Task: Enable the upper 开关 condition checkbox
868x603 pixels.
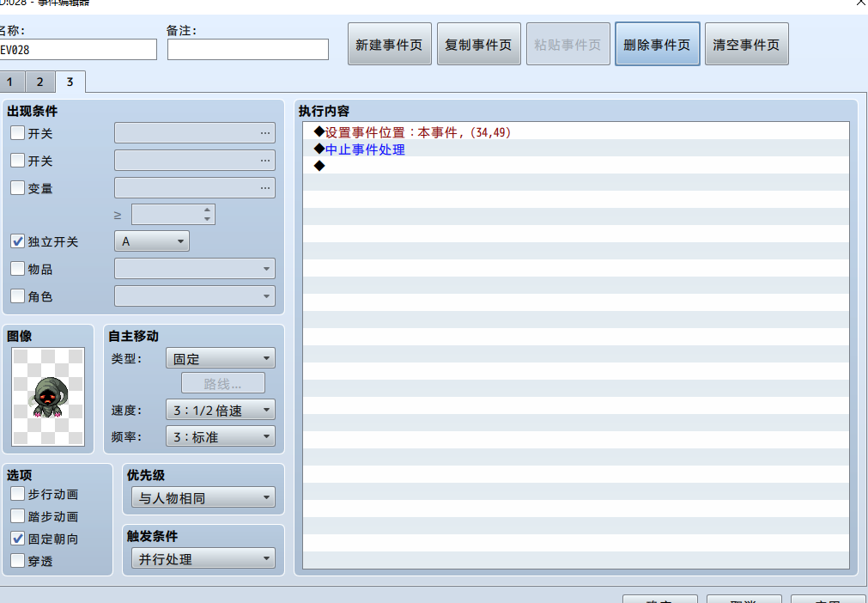Action: point(18,133)
